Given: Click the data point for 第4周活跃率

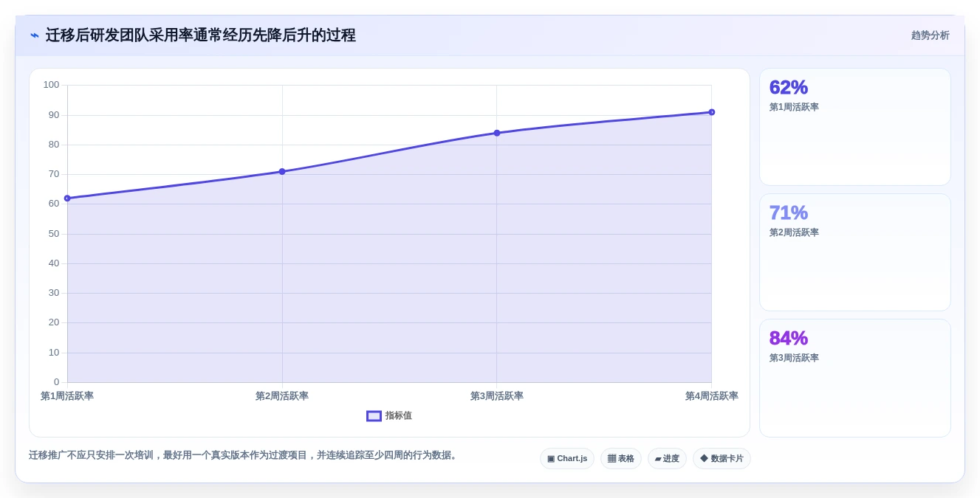Looking at the screenshot, I should click(712, 112).
